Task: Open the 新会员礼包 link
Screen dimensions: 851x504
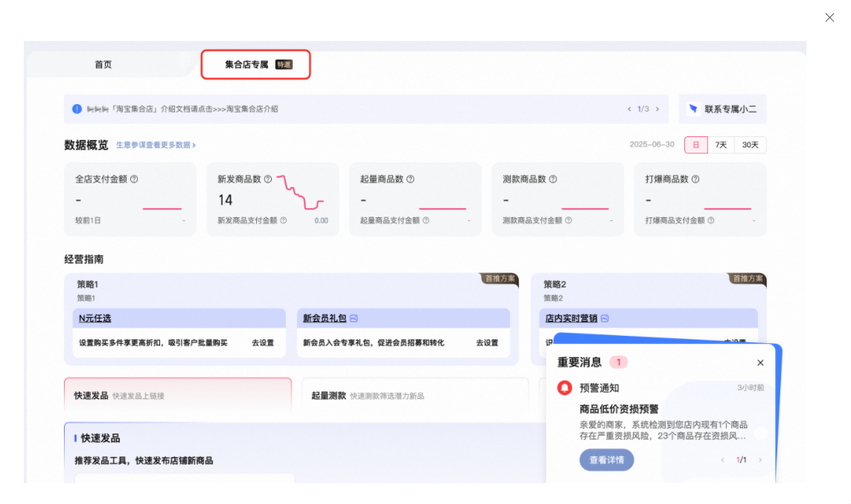Action: coord(325,319)
